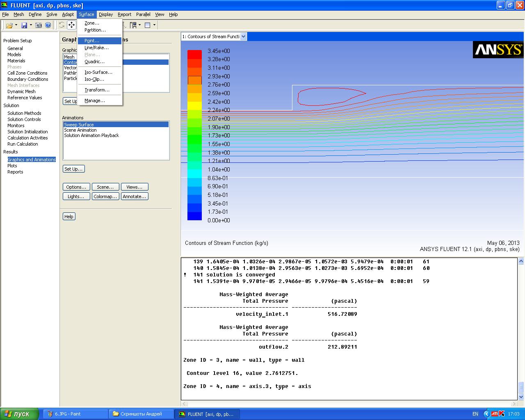Click the save floppy disk toolbar icon

[x=24, y=25]
